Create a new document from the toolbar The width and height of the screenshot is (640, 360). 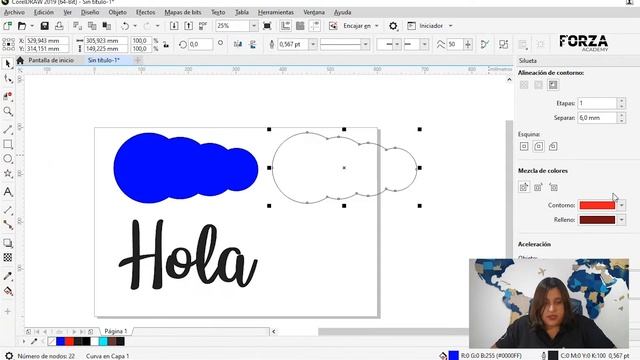(7, 26)
